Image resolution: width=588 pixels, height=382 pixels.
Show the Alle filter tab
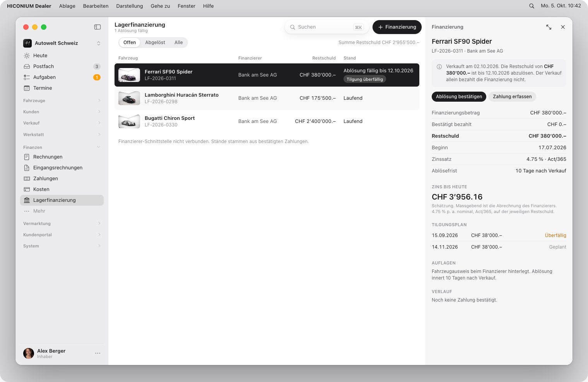[179, 43]
